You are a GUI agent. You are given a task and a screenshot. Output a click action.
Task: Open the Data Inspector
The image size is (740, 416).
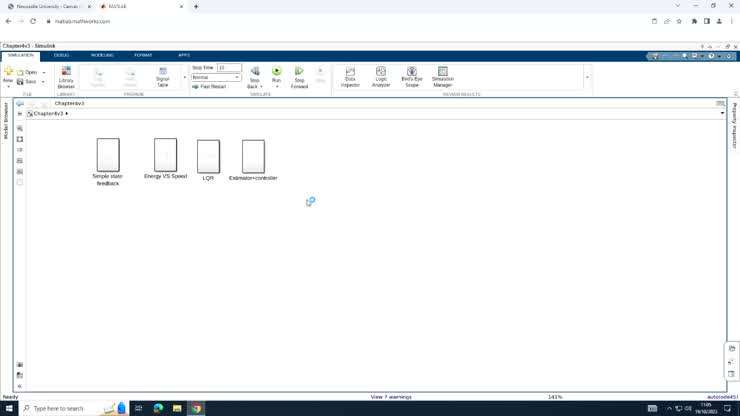[x=350, y=76]
